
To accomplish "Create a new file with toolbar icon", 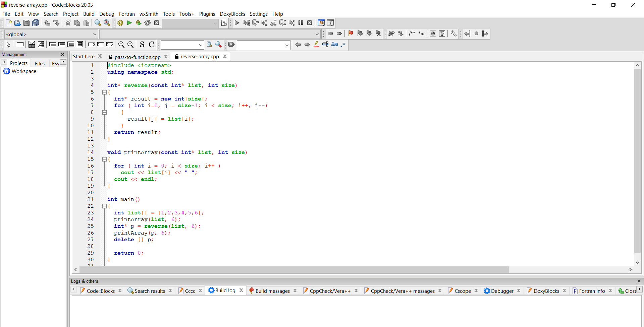I will coord(9,23).
